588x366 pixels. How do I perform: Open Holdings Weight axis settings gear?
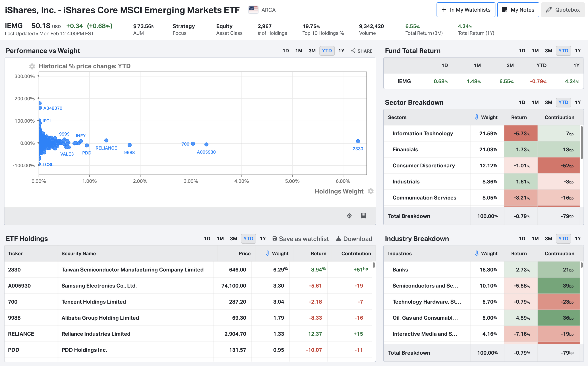pyautogui.click(x=371, y=191)
